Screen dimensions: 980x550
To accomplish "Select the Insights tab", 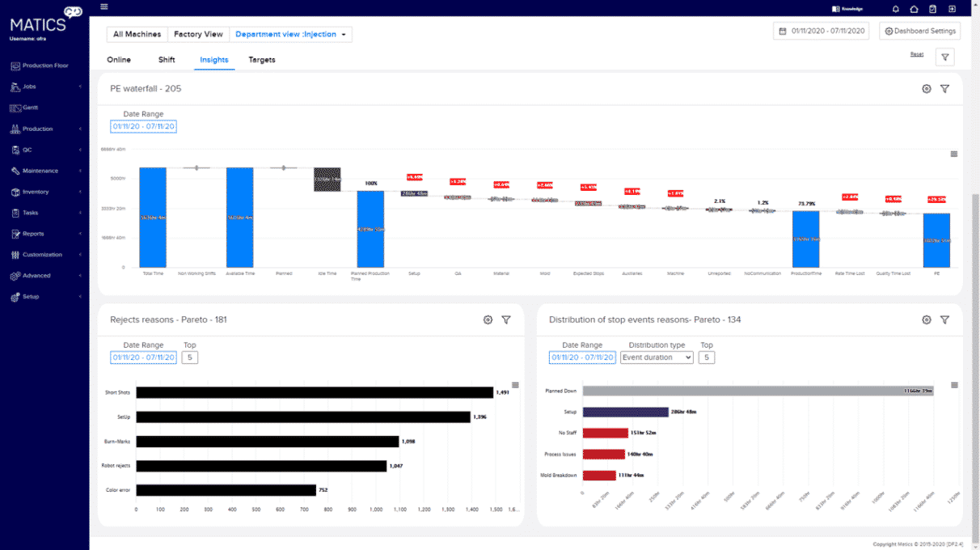I will 214,60.
